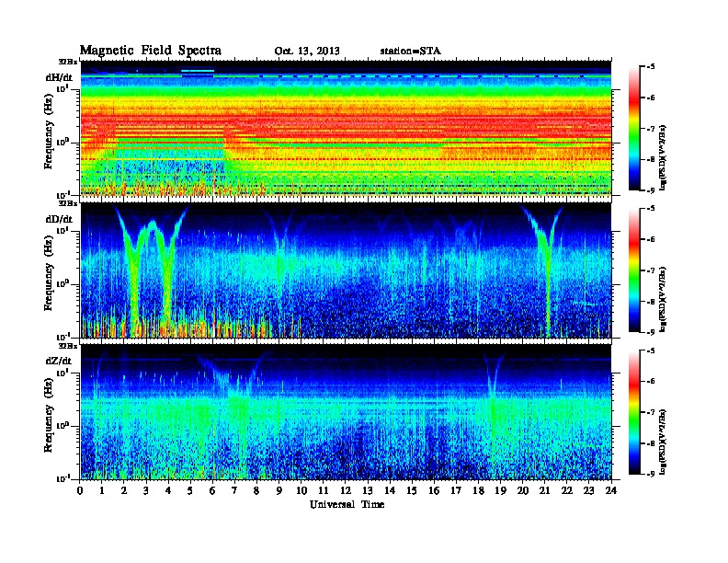Click hour tick label "18" on time axis
The height and width of the screenshot is (563, 728).
[478, 490]
